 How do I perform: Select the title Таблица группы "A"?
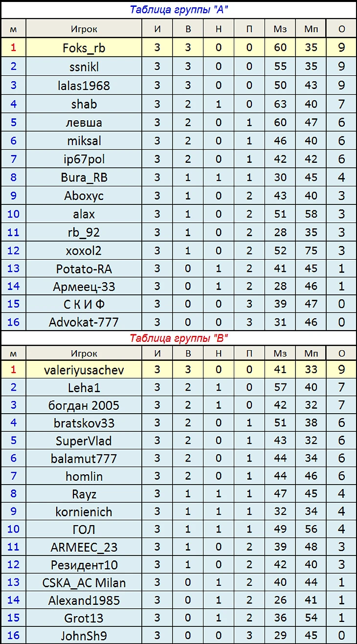(178, 10)
